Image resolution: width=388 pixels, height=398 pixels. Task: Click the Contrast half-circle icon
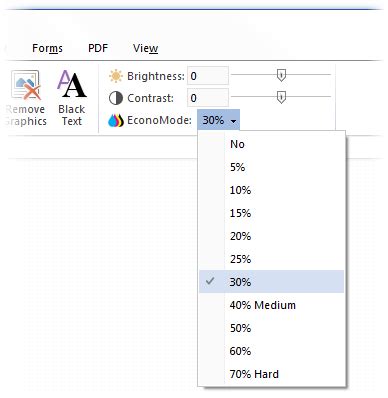click(116, 98)
